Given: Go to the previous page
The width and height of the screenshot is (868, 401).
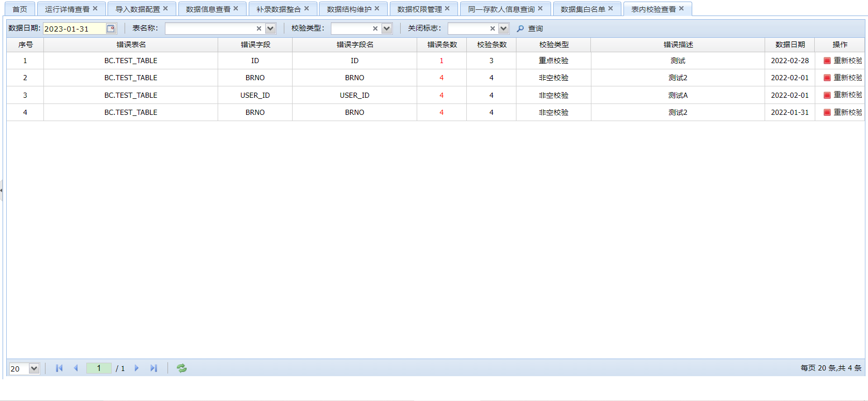Looking at the screenshot, I should [x=76, y=368].
